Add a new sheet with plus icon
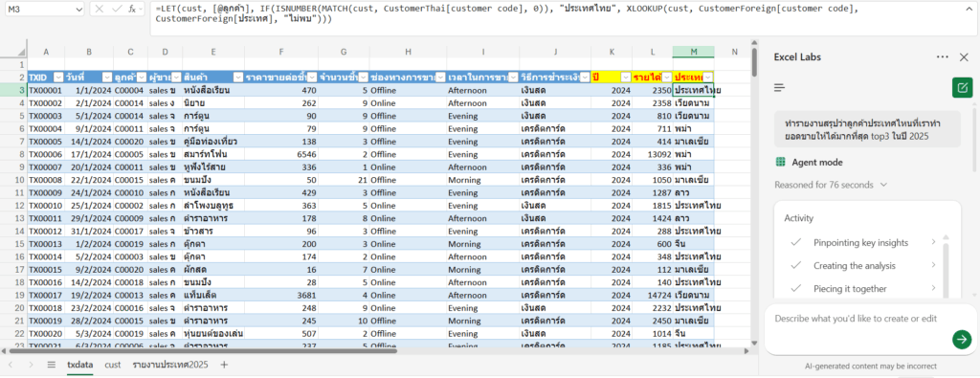Screen dimensions: 980x378 point(224,365)
